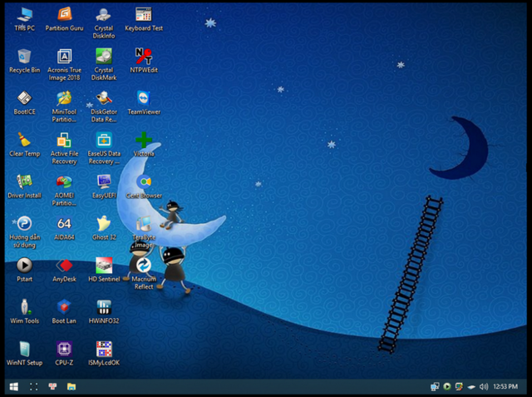Open the colorful paint tray icon
The height and width of the screenshot is (397, 532).
coord(459,386)
